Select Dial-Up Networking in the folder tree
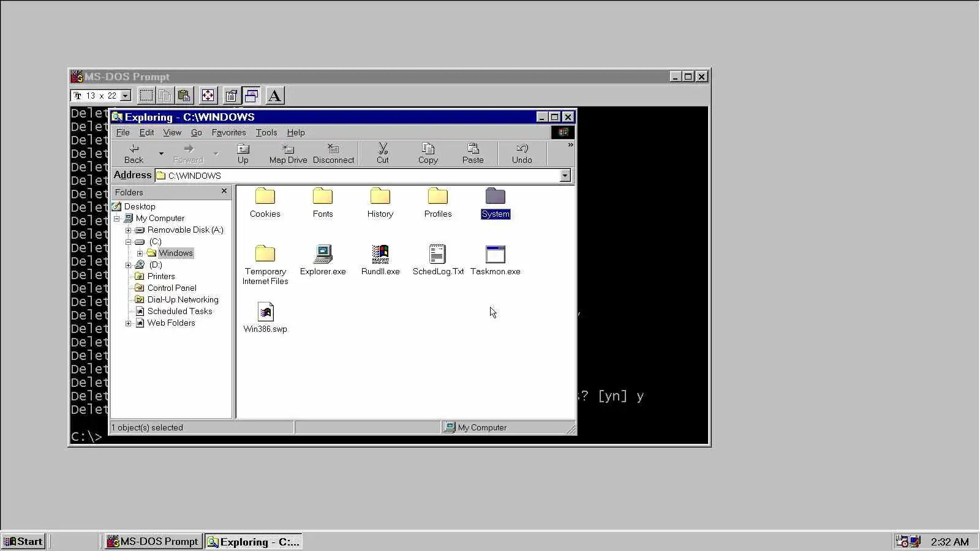980x551 pixels. tap(183, 299)
